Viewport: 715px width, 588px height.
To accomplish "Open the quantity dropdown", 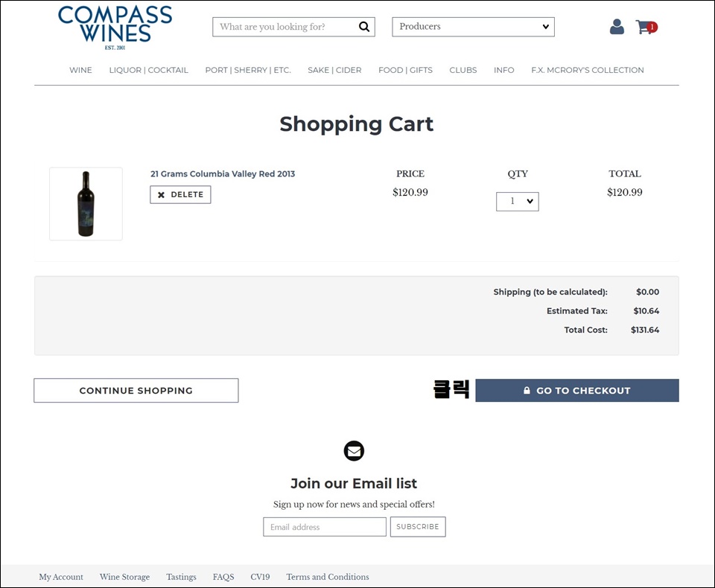I will pos(518,202).
